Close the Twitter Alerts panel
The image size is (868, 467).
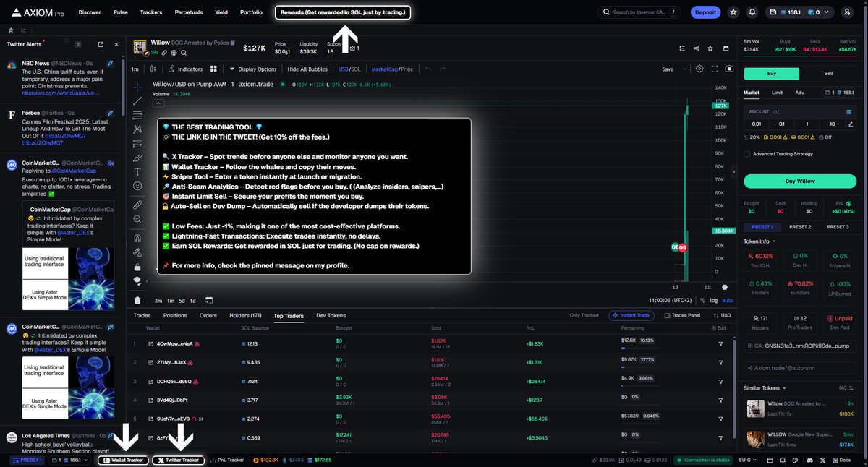point(116,44)
